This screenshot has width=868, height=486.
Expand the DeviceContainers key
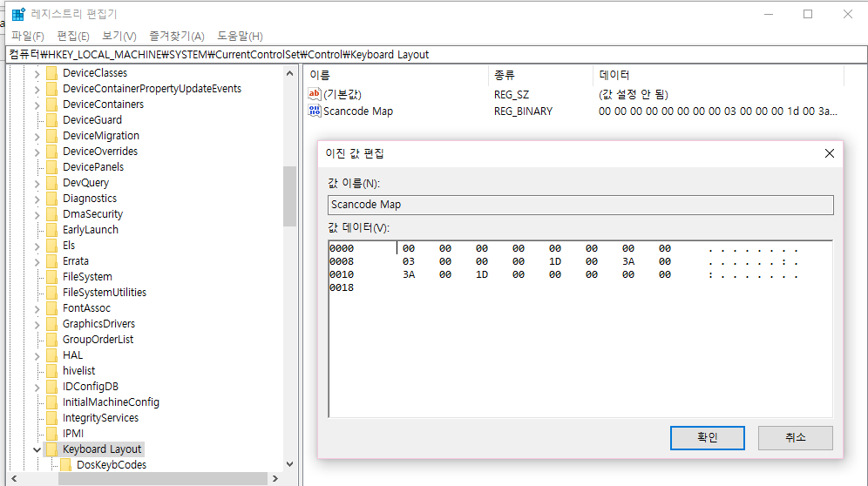(37, 105)
